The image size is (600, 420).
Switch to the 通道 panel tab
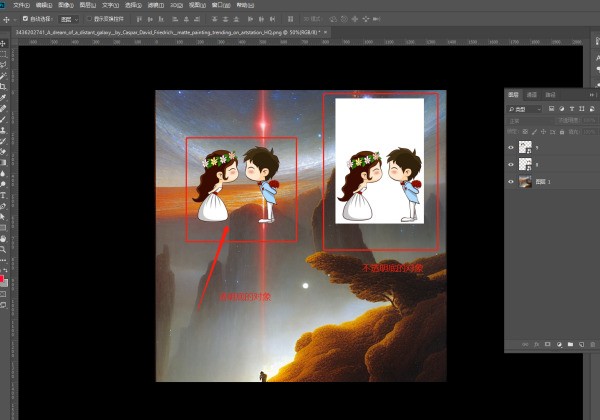[532, 95]
